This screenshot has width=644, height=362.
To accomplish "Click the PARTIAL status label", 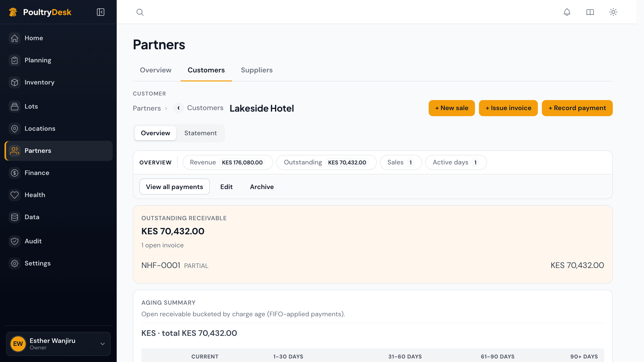I will (x=196, y=266).
